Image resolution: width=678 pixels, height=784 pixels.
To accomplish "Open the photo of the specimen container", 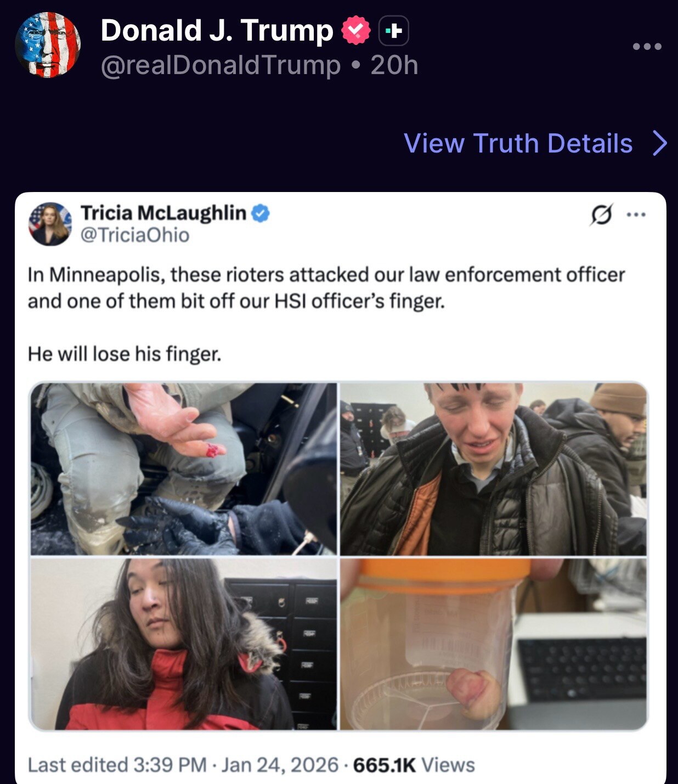I will coord(493,644).
